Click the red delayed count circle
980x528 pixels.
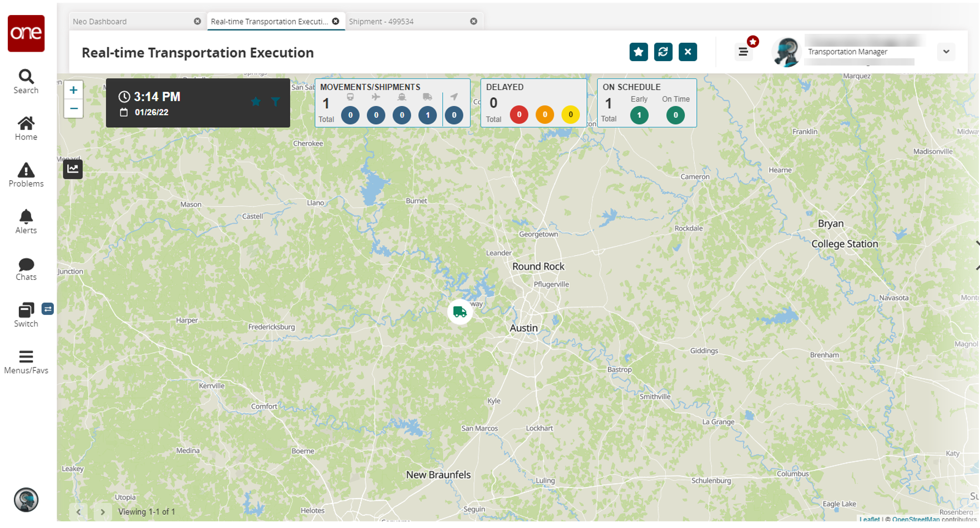coord(519,115)
